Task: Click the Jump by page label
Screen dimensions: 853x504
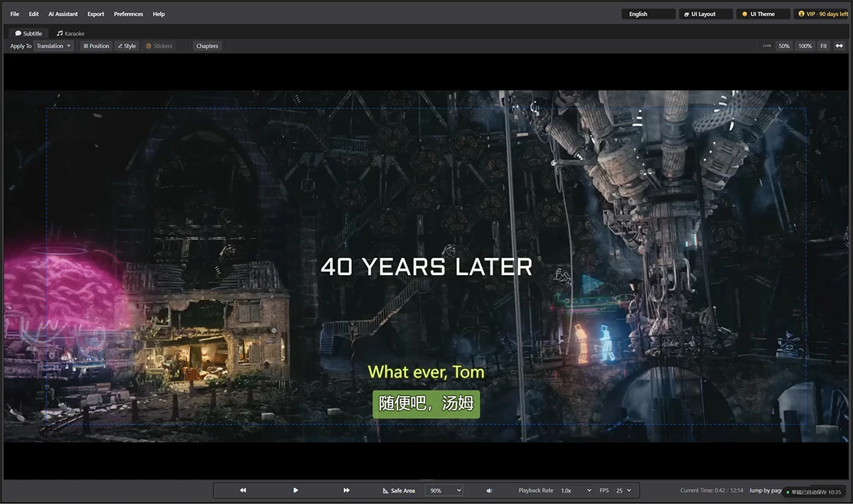Action: click(766, 490)
